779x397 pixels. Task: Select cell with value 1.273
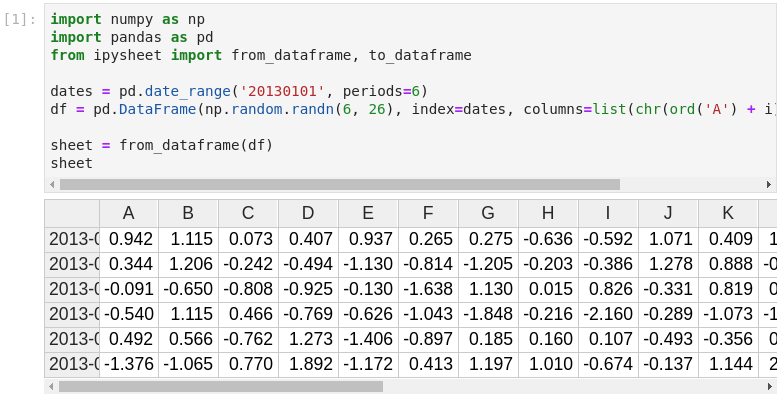coord(309,339)
